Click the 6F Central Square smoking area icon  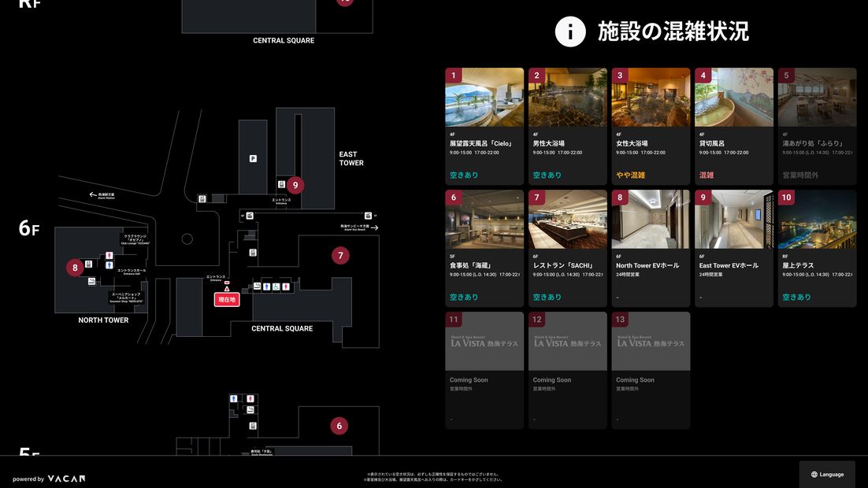point(257,286)
